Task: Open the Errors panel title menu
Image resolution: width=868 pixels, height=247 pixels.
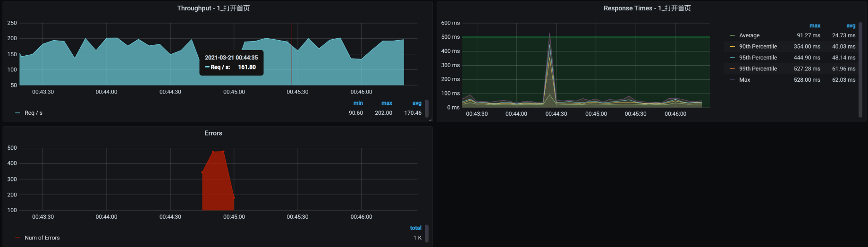Action: point(213,133)
